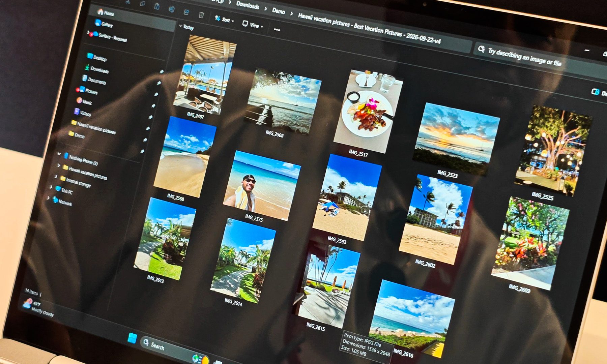The image size is (607, 364).
Task: Unpin Desktop using its pin icon
Action: click(162, 72)
